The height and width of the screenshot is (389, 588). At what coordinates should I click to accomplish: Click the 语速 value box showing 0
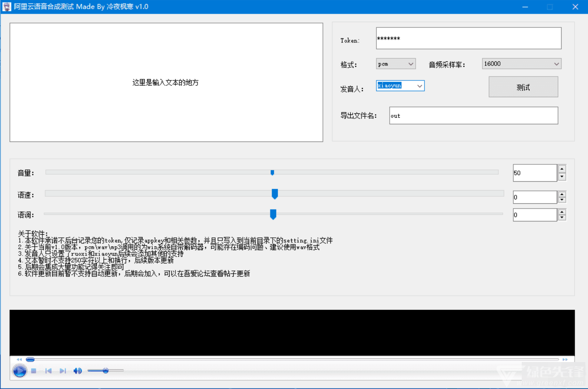point(535,197)
